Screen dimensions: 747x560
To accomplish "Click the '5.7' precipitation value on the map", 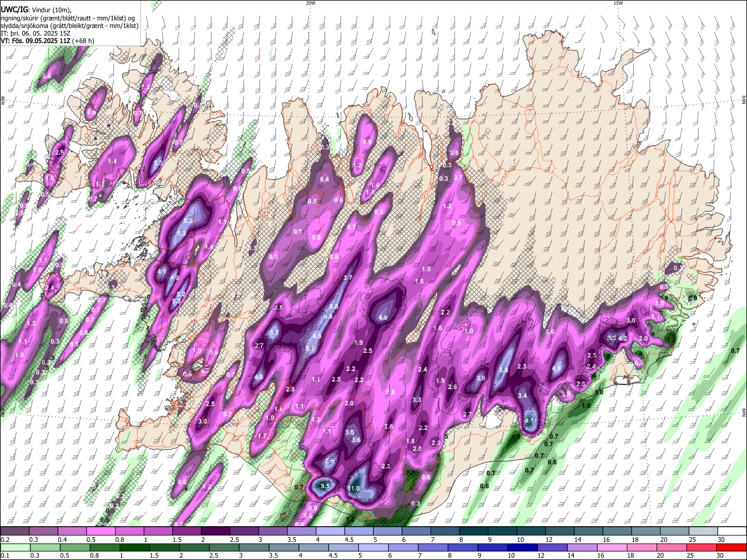I will [x=275, y=332].
